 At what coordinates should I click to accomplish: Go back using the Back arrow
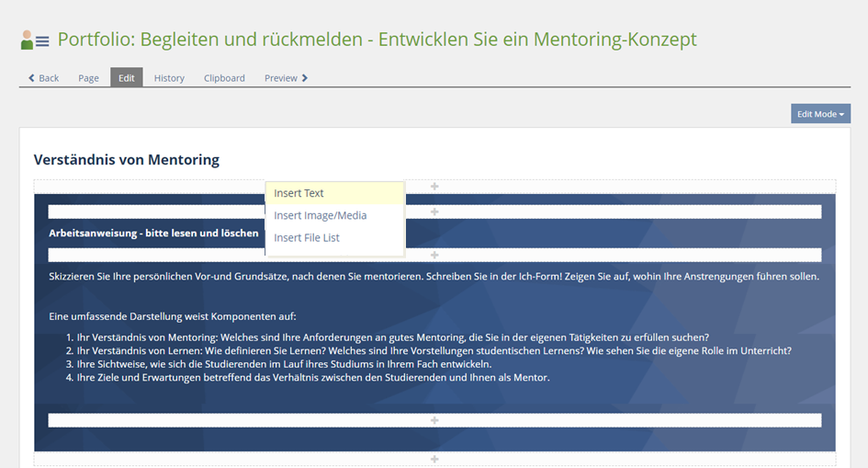coord(43,78)
